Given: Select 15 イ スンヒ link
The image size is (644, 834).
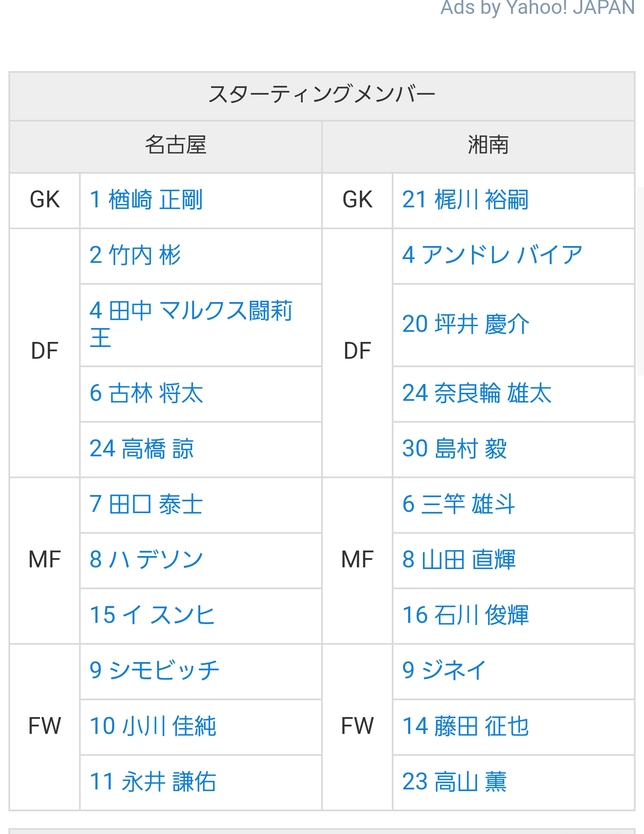Looking at the screenshot, I should point(152,615).
